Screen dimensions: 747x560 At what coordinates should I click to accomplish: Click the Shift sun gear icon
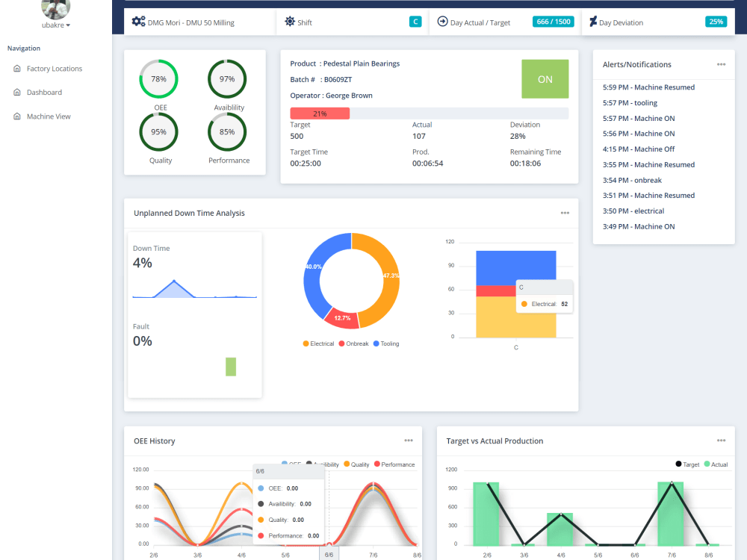tap(290, 22)
